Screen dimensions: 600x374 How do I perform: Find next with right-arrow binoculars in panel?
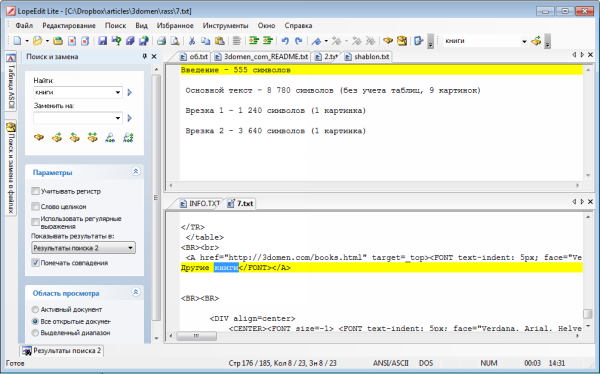point(57,137)
